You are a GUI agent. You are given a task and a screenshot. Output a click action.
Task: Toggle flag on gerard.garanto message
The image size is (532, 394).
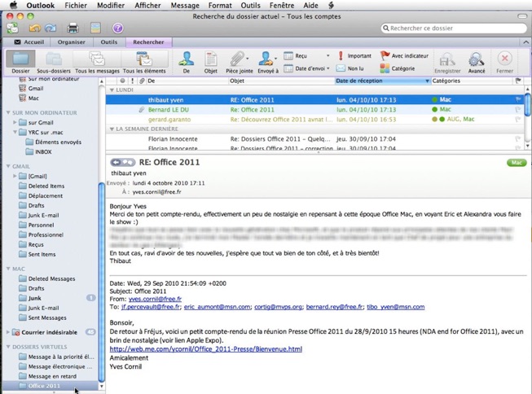click(518, 120)
